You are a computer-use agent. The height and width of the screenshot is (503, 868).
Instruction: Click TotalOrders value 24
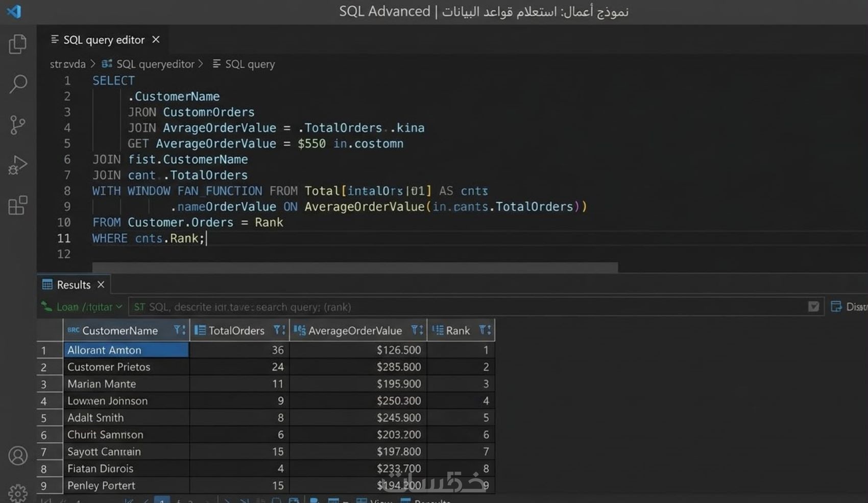pos(239,367)
